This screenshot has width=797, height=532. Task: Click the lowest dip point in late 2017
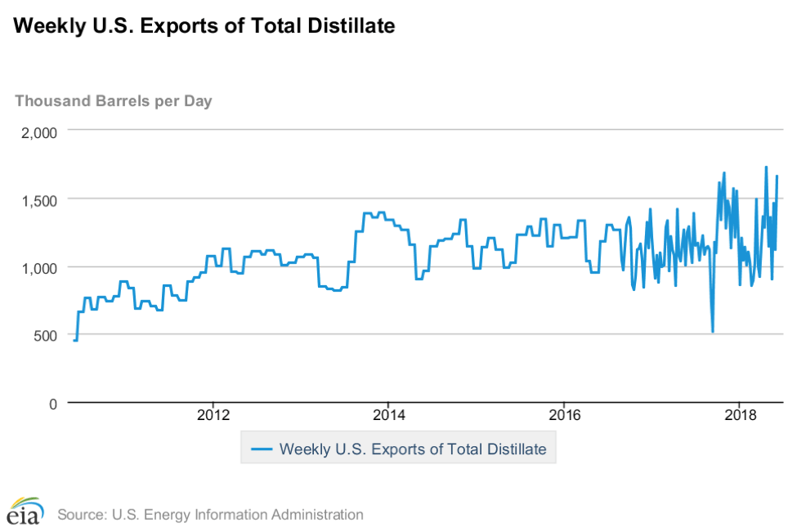pyautogui.click(x=713, y=331)
